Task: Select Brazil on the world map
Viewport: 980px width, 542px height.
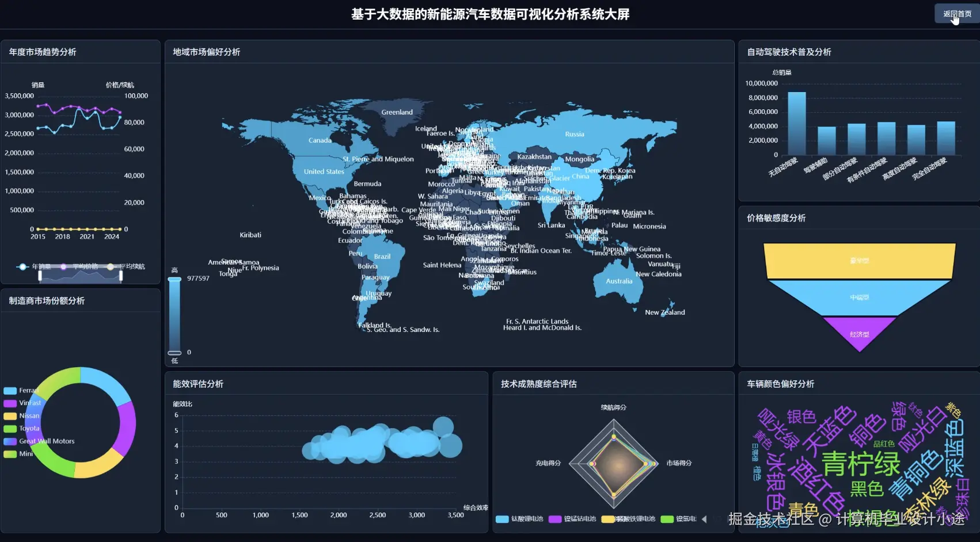Action: click(x=382, y=257)
